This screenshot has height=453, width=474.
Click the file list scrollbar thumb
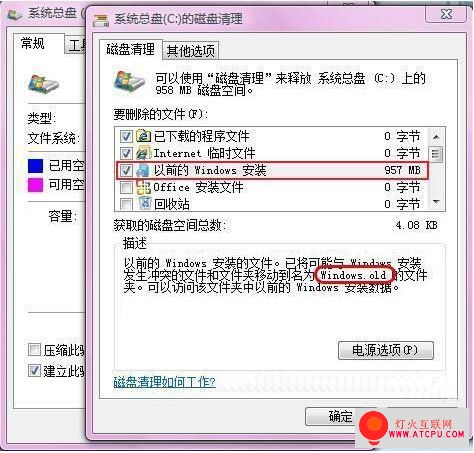coord(436,154)
